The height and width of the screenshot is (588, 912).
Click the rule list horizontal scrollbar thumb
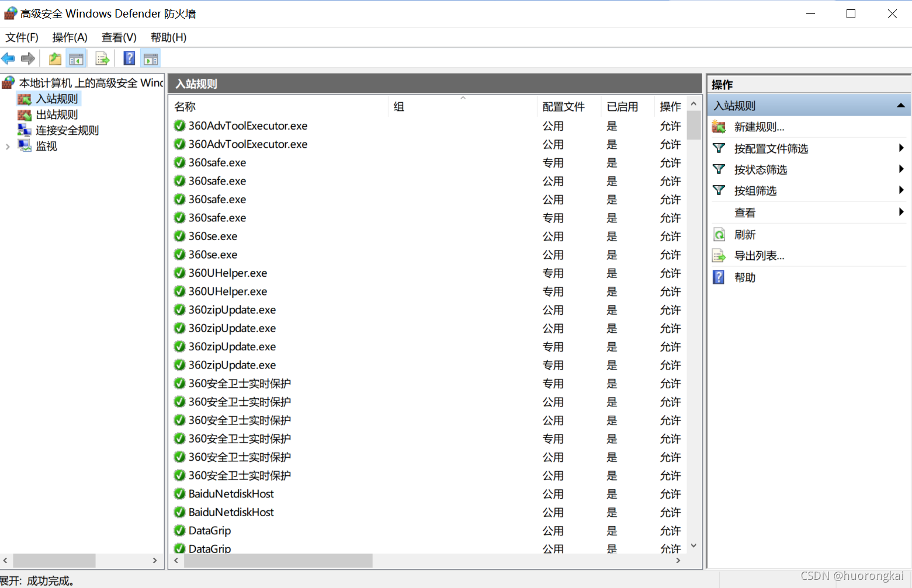pos(278,561)
